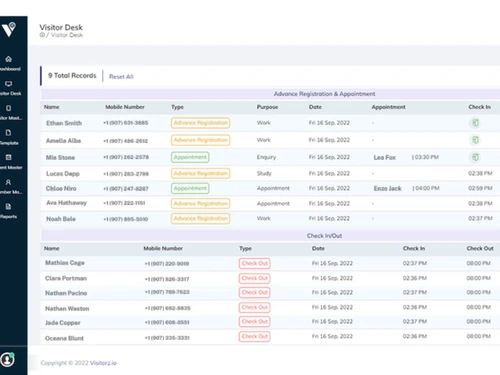Click the Check In/Out section header
This screenshot has width=500, height=375.
pyautogui.click(x=324, y=236)
